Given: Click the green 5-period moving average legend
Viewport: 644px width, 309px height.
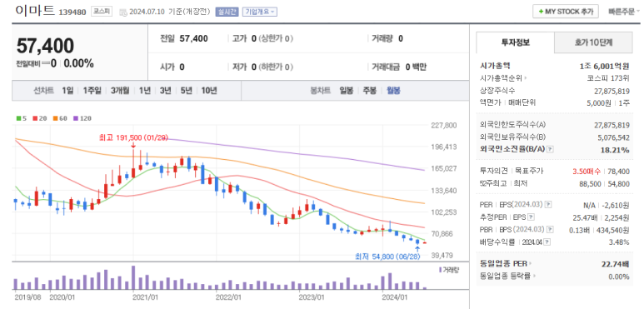Looking at the screenshot, I should (22, 118).
